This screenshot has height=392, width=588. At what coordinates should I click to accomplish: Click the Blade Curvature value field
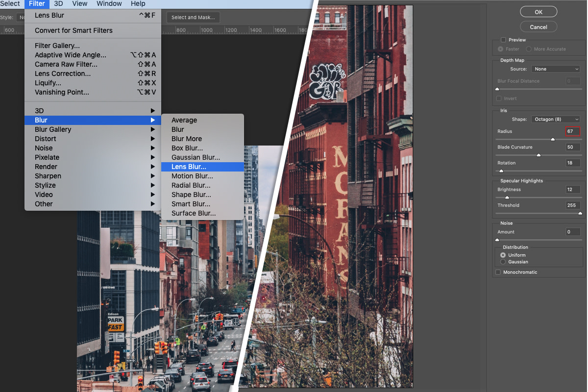click(573, 147)
